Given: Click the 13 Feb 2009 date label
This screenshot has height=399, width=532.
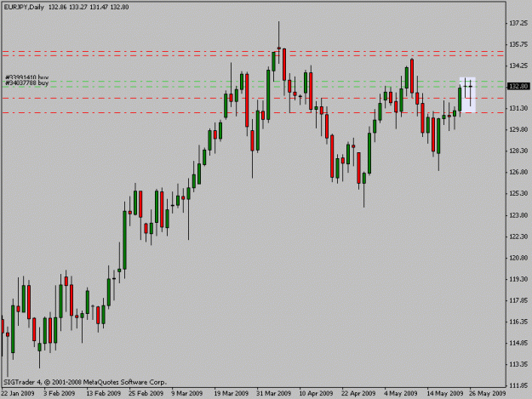Looking at the screenshot, I should pos(103,393).
